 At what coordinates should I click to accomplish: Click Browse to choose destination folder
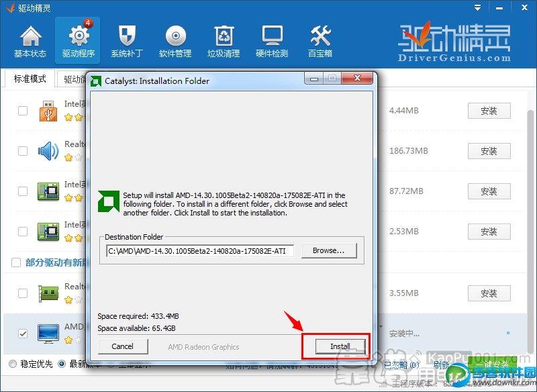pyautogui.click(x=329, y=250)
